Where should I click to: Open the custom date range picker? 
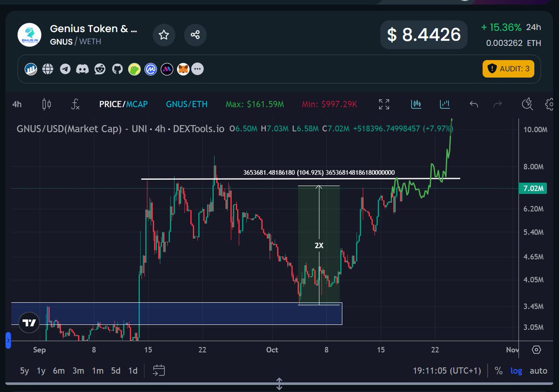[x=159, y=370]
